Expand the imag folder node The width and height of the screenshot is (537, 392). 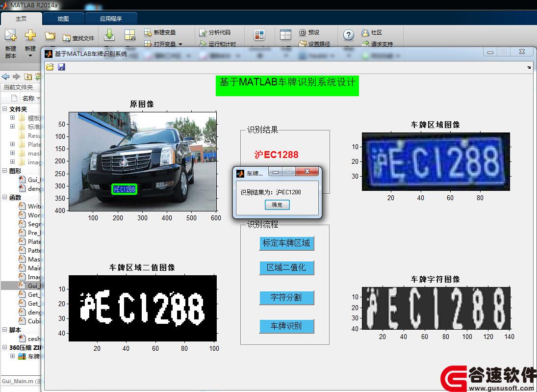tap(12, 162)
